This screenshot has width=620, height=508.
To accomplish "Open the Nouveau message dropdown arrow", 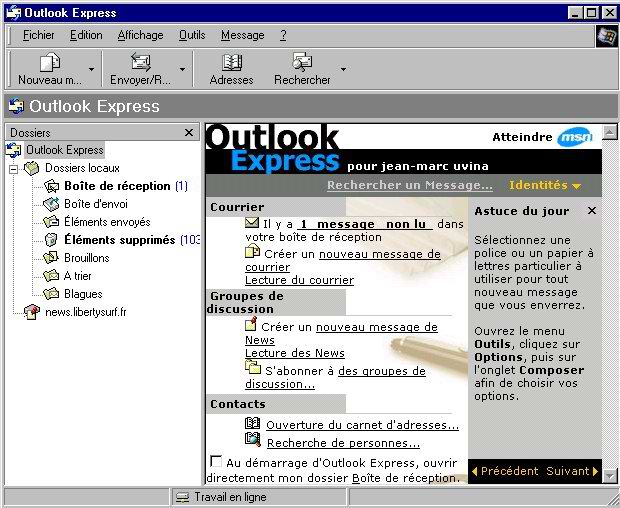I will (x=91, y=69).
